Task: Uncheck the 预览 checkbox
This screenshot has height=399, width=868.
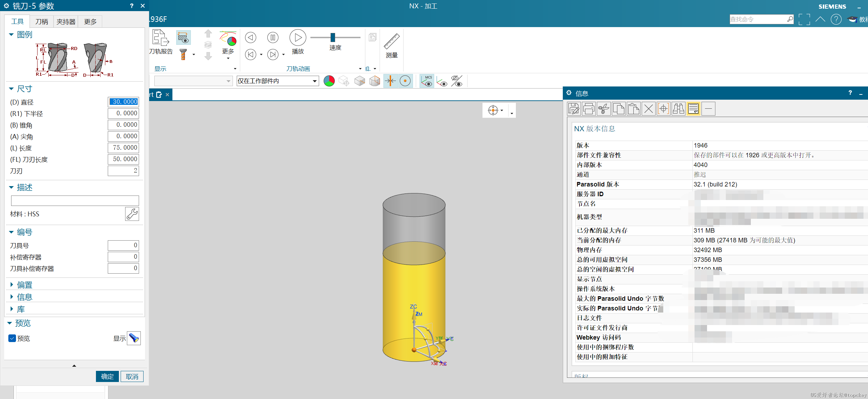Action: tap(12, 338)
